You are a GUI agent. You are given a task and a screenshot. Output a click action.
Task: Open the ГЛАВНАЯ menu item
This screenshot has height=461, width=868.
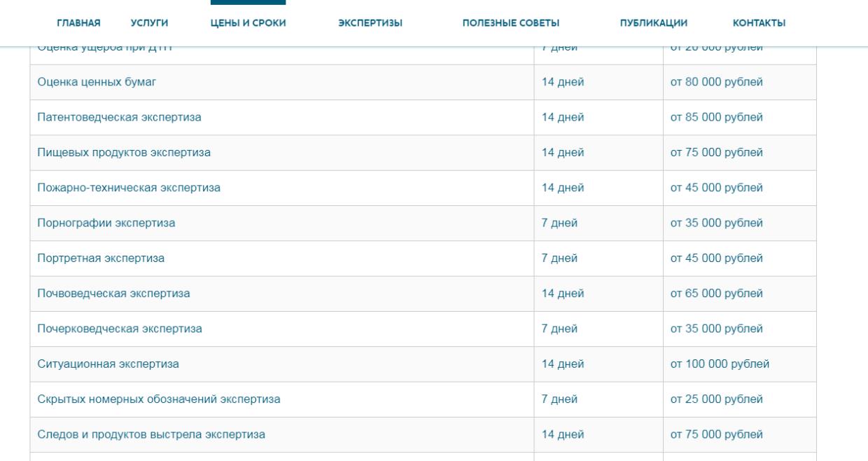click(x=78, y=23)
